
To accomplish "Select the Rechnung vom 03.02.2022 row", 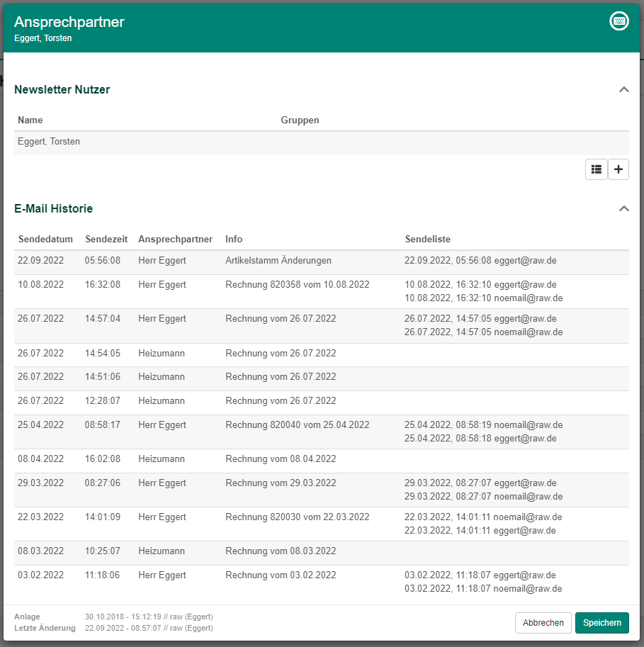I will [x=281, y=575].
